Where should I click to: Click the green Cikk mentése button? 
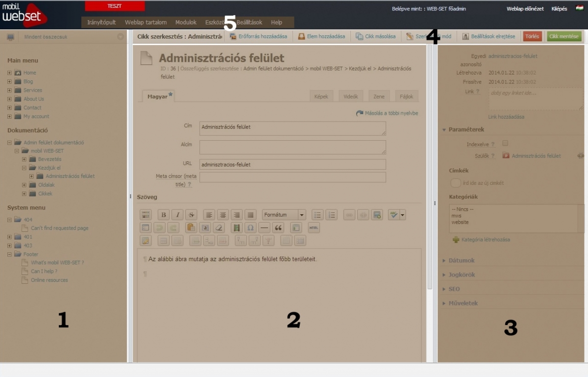click(x=563, y=36)
